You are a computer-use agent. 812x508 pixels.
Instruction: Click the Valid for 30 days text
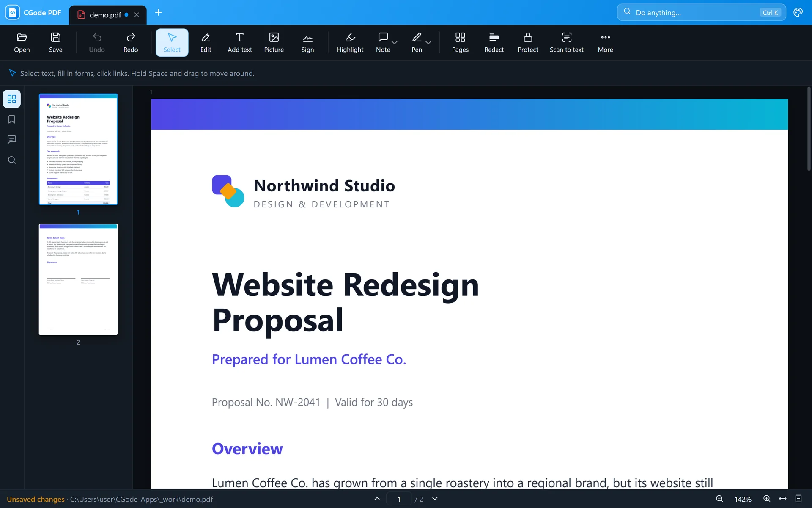coord(374,402)
